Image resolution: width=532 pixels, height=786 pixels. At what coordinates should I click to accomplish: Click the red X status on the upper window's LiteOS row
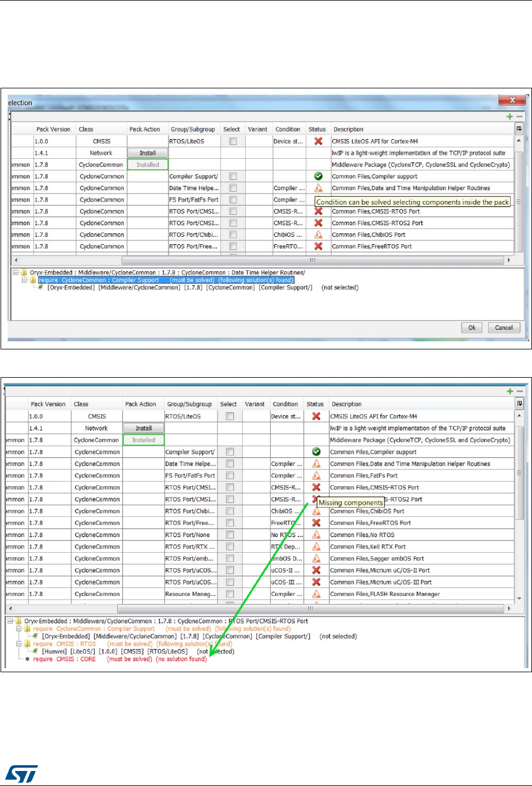[x=317, y=141]
